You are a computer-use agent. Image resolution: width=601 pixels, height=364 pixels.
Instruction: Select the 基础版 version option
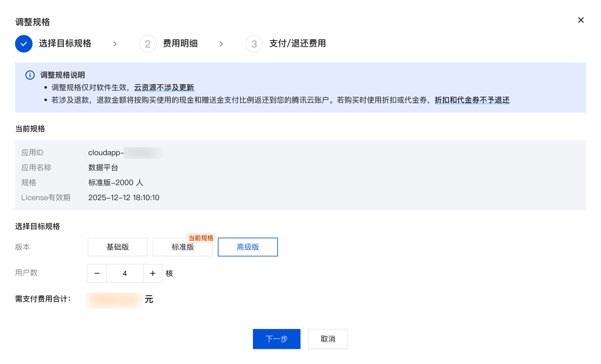[x=118, y=247]
